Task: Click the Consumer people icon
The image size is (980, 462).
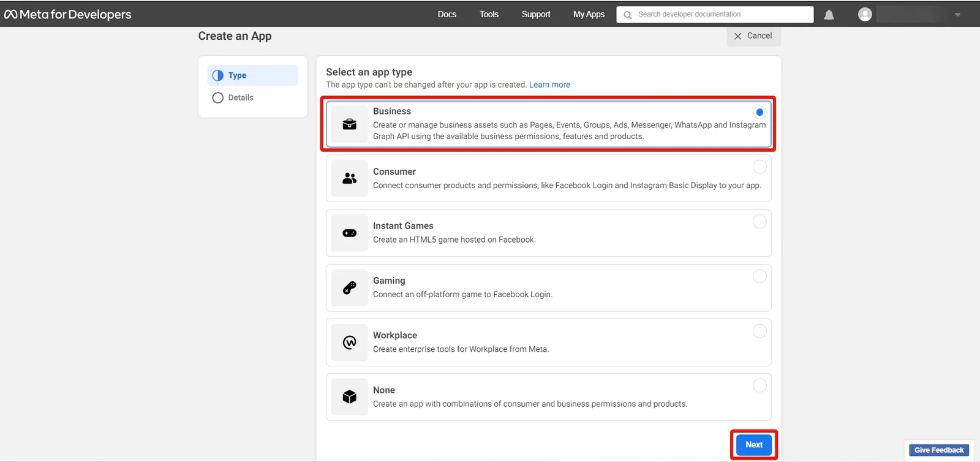Action: pyautogui.click(x=350, y=178)
